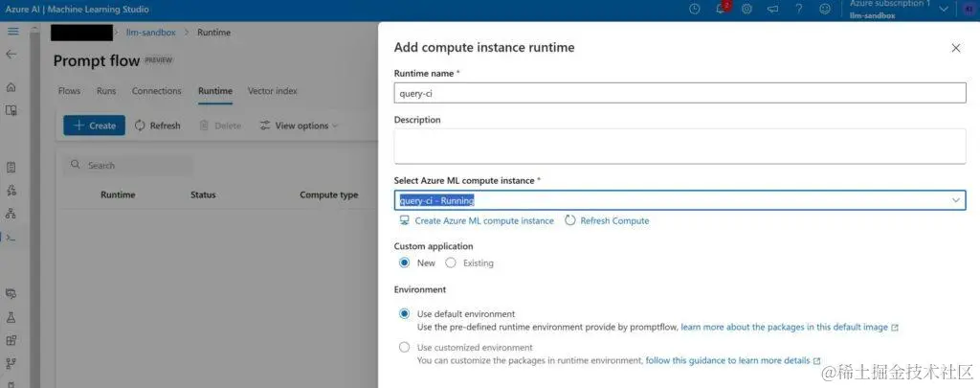Open the hamburger navigation menu
Viewport: 980px width, 388px height.
click(x=12, y=32)
